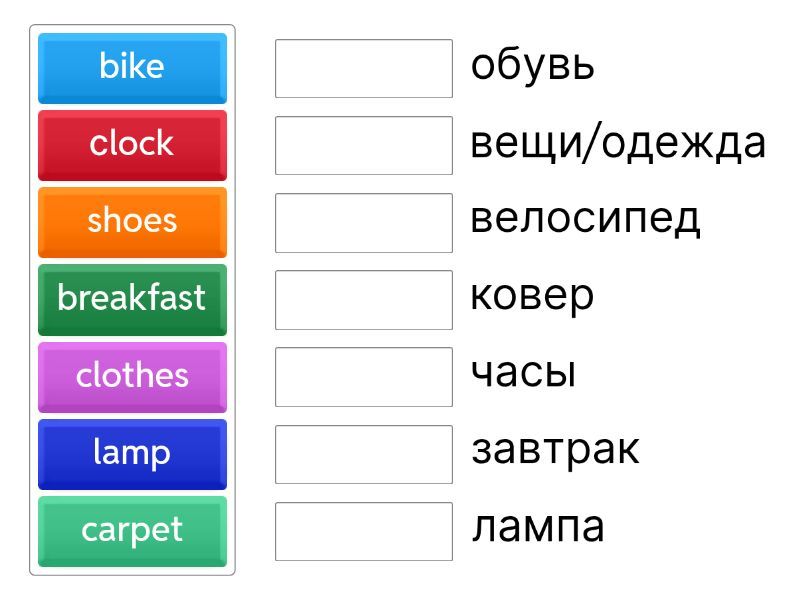Click the blank slot beside 'велосипед'
800x600 pixels.
tap(364, 222)
